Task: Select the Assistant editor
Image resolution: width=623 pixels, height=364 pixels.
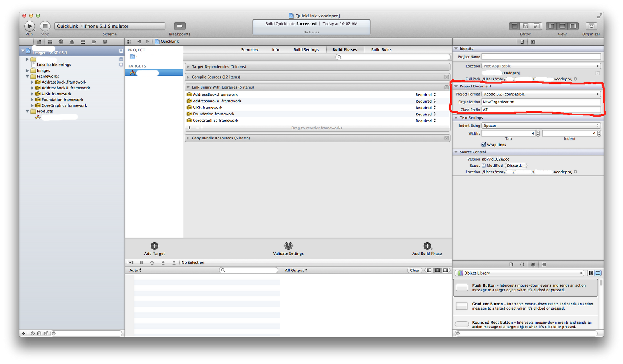Action: [525, 26]
